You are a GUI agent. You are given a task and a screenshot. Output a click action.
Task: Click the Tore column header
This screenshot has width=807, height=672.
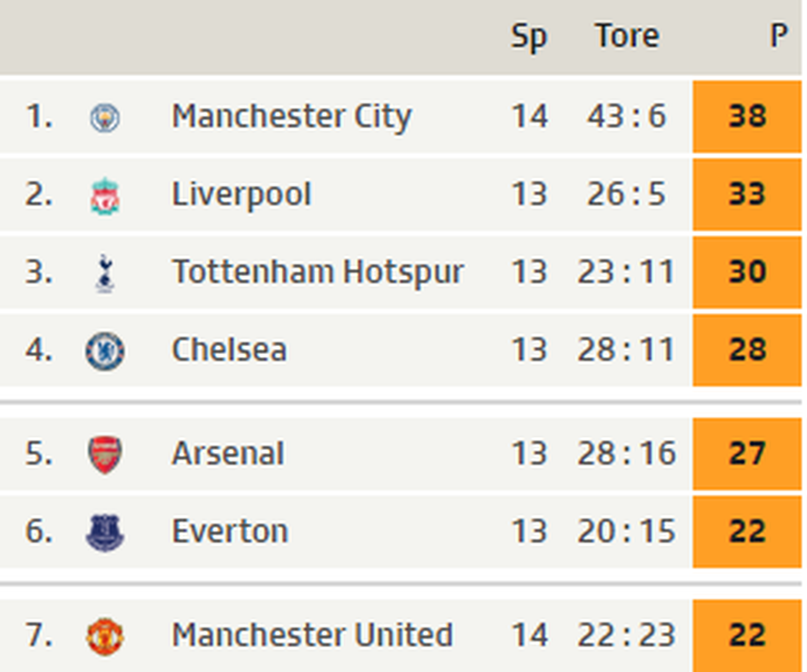point(627,36)
